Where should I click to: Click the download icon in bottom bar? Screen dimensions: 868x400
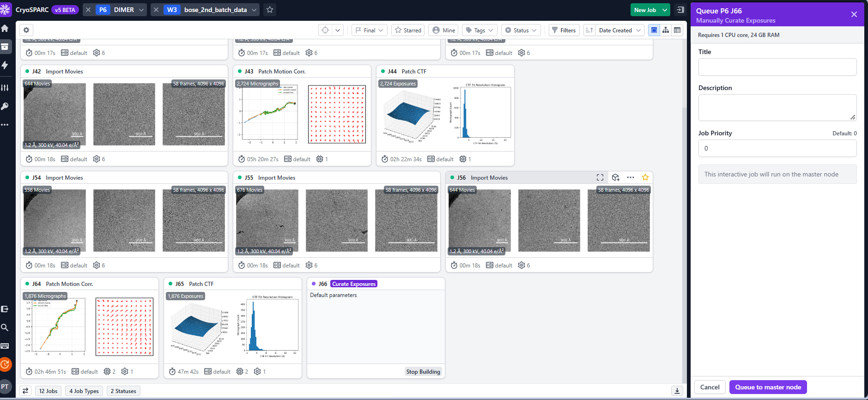(677, 391)
